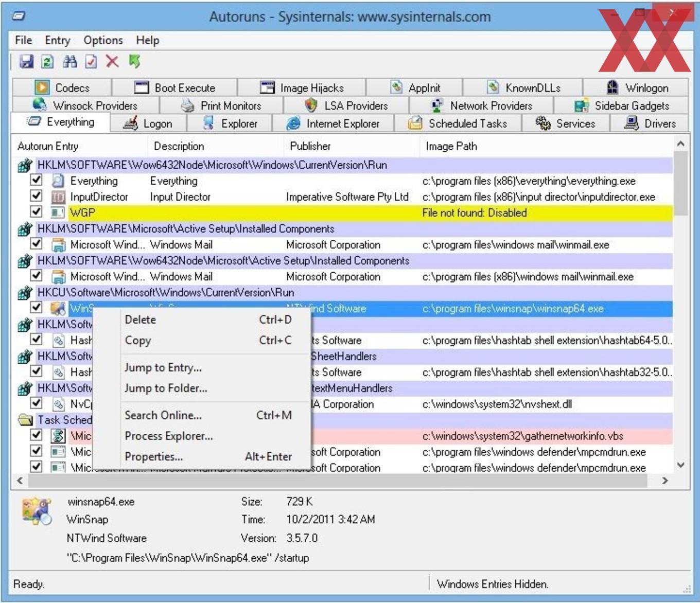Click Windows Mail icon in x86 winmail.exe row
700x603 pixels.
coord(58,277)
